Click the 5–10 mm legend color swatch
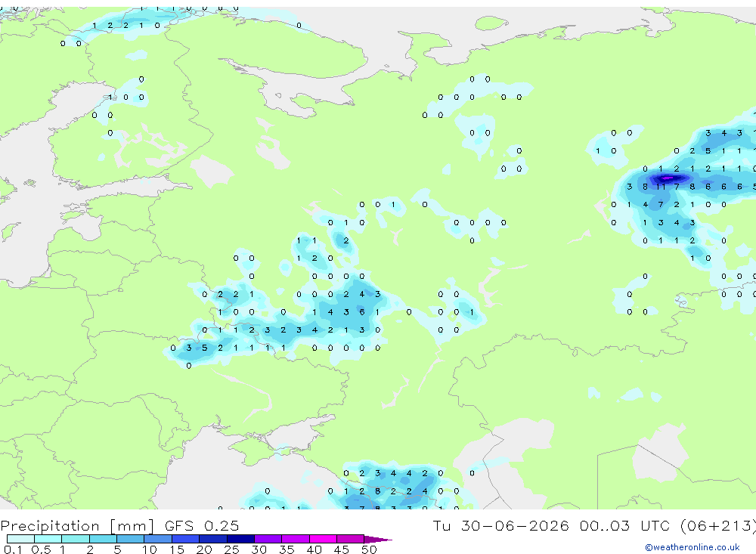Screen dimensions: 756x554 [x=131, y=539]
